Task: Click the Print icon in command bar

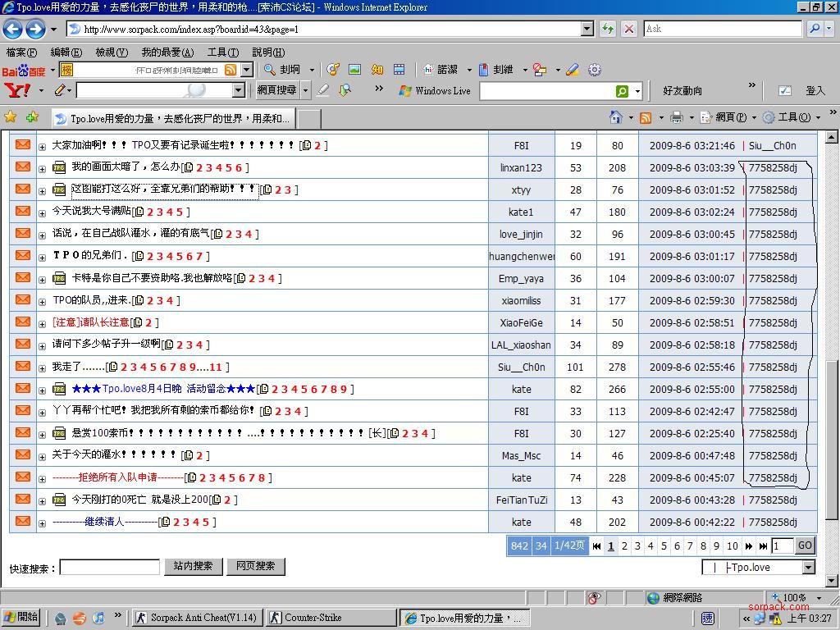Action: (676, 117)
